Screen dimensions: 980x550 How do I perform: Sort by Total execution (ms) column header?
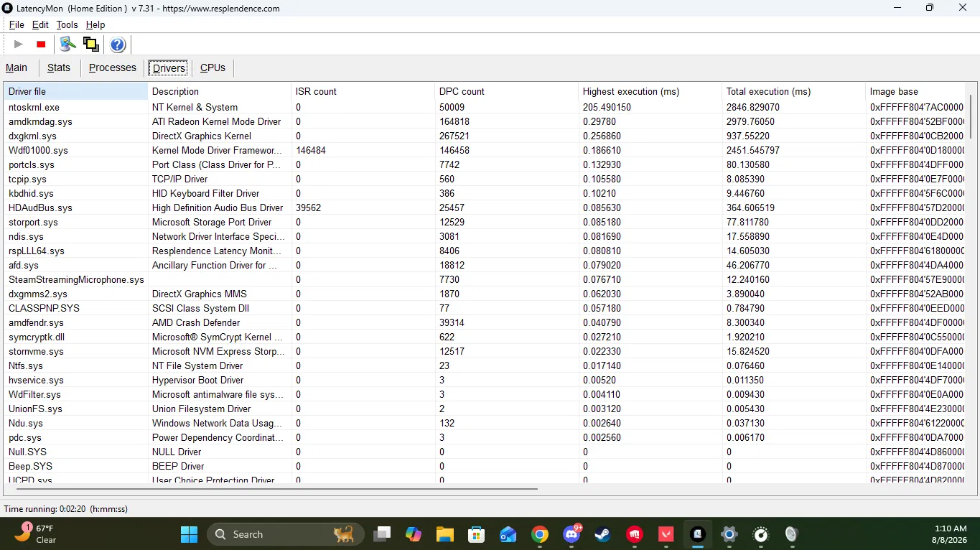[x=794, y=91]
